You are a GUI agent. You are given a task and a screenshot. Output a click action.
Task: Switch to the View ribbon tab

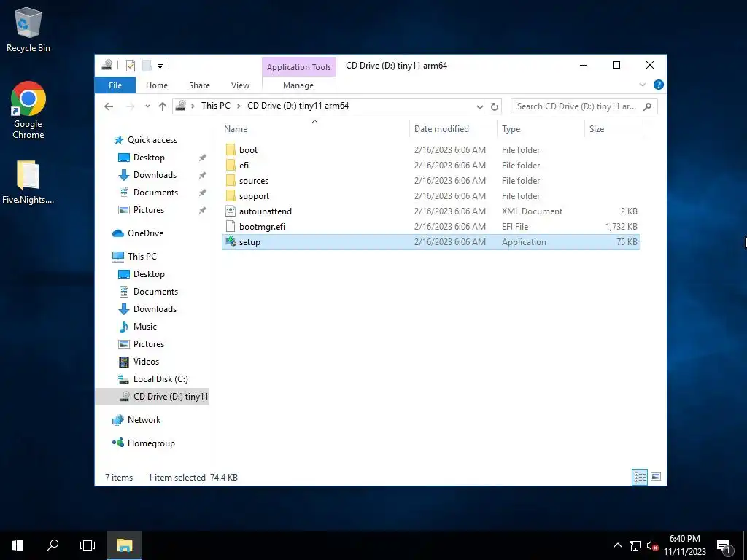pos(240,85)
